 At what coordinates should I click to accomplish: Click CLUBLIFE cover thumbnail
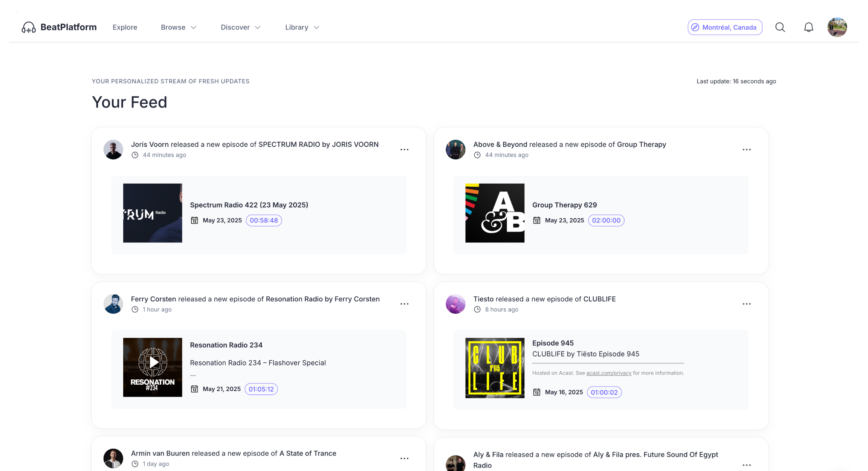[x=495, y=368]
